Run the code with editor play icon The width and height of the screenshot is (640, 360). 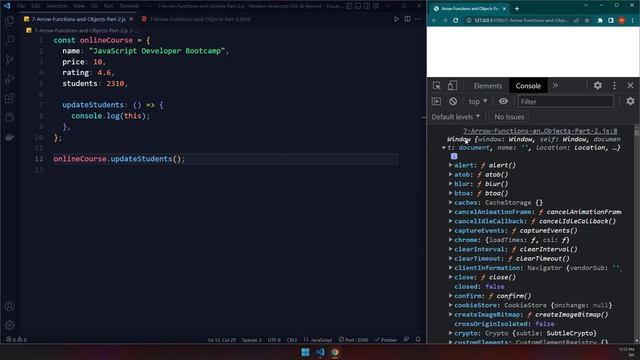coord(396,19)
